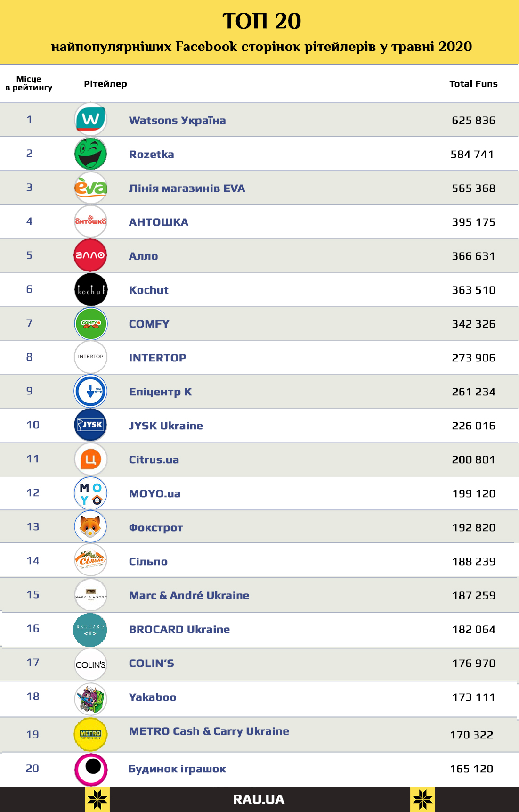Select the MOYO.ua retailer name

(154, 494)
